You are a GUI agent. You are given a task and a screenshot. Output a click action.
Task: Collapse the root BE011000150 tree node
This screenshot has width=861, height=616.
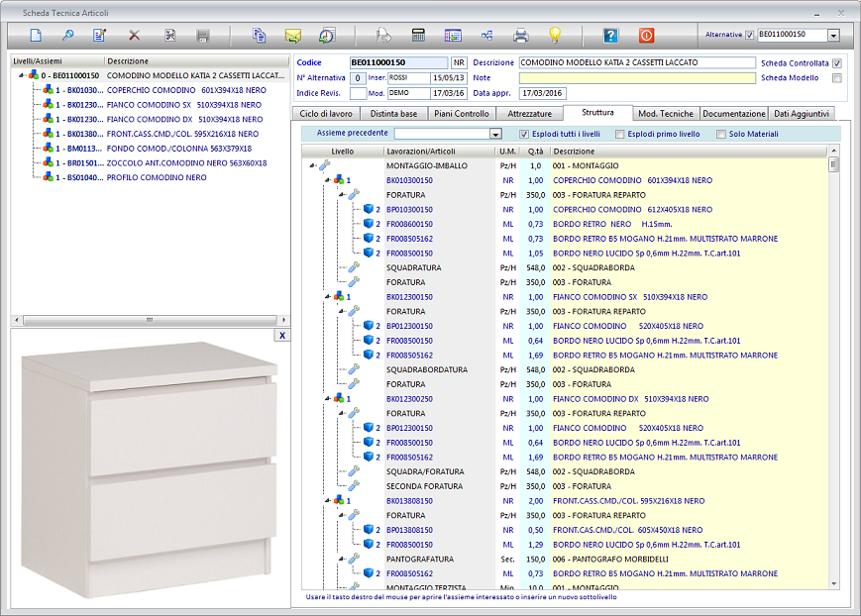[x=22, y=75]
